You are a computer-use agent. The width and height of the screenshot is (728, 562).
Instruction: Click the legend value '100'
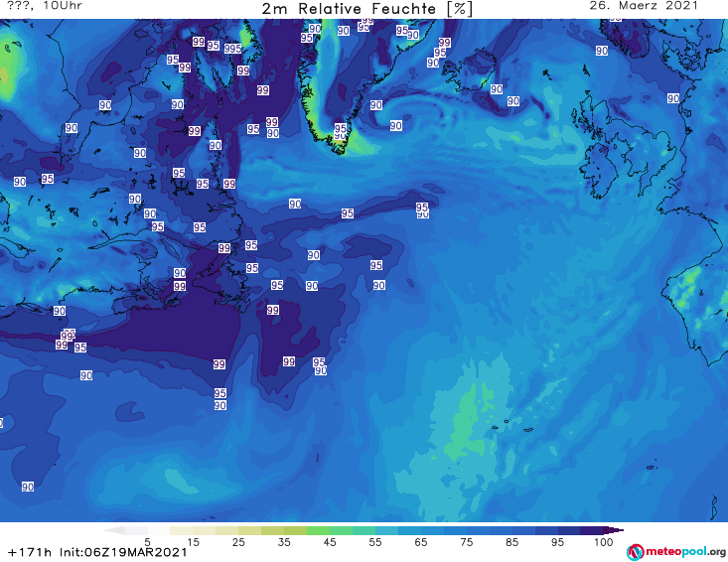point(603,542)
